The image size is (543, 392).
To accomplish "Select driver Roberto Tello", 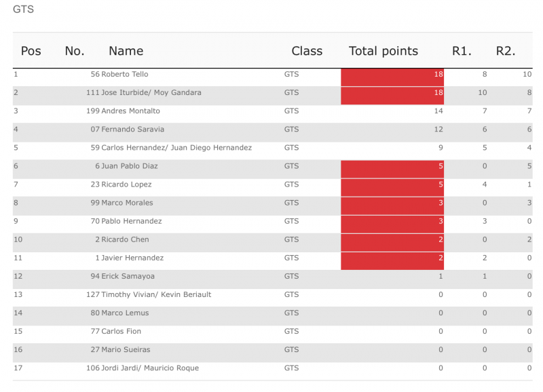I will [125, 74].
